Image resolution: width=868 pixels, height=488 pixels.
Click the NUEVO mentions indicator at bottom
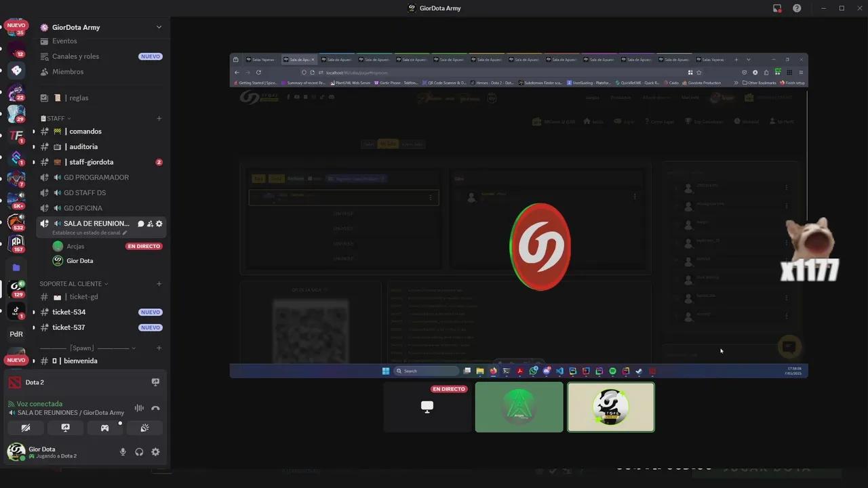[16, 360]
